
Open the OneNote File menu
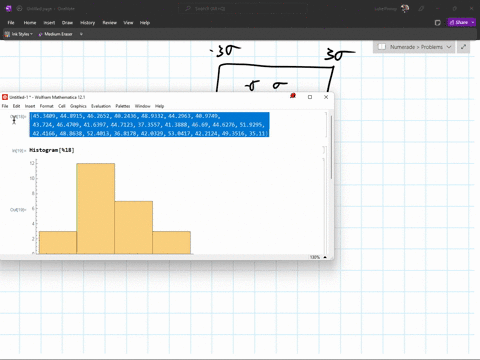tap(11, 23)
